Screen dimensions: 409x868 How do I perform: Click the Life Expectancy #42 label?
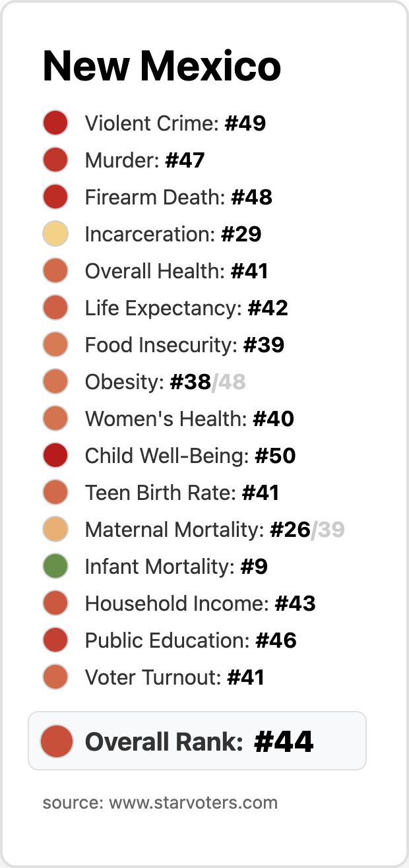186,308
